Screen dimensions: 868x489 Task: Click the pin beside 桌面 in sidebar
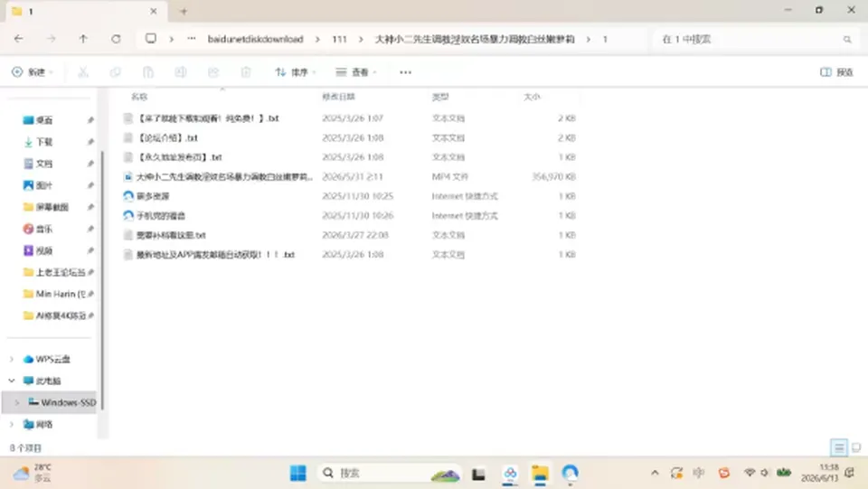click(x=90, y=120)
